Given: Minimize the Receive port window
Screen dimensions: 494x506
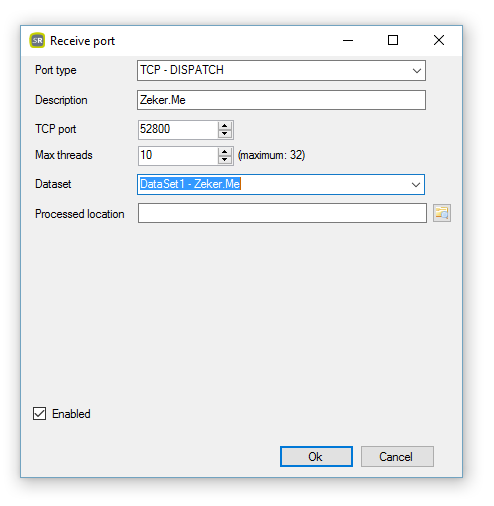Looking at the screenshot, I should pyautogui.click(x=348, y=40).
